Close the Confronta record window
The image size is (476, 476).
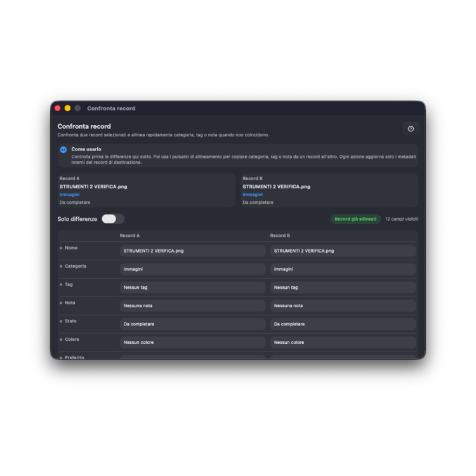point(58,108)
